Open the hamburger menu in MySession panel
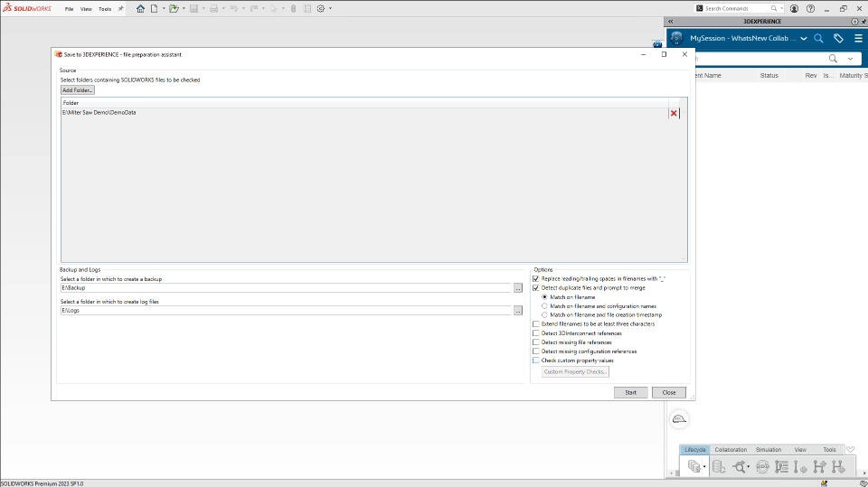 (859, 38)
